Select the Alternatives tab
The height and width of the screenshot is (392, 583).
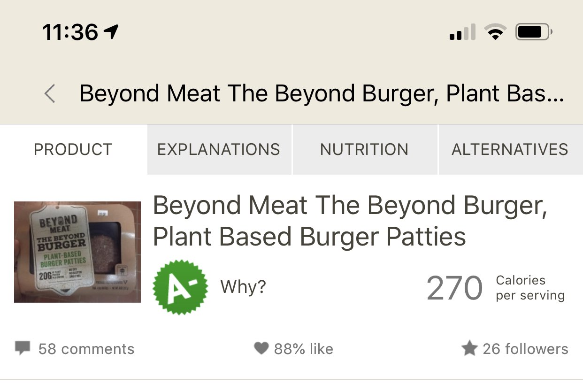[510, 149]
